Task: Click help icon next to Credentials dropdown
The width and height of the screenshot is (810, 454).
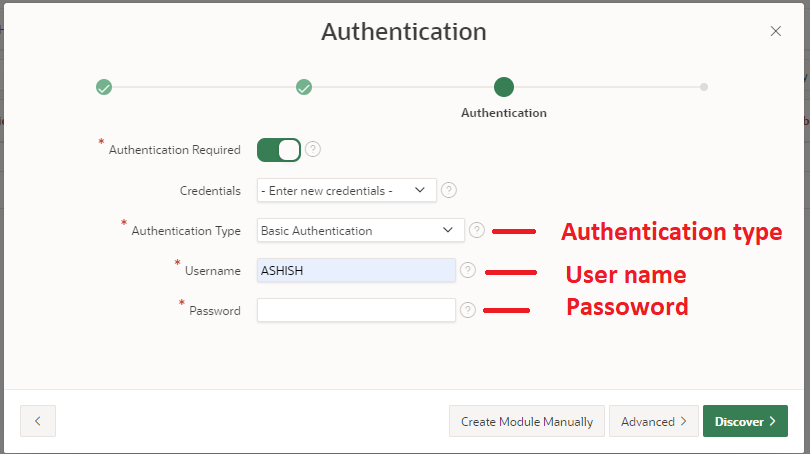Action: pos(449,190)
